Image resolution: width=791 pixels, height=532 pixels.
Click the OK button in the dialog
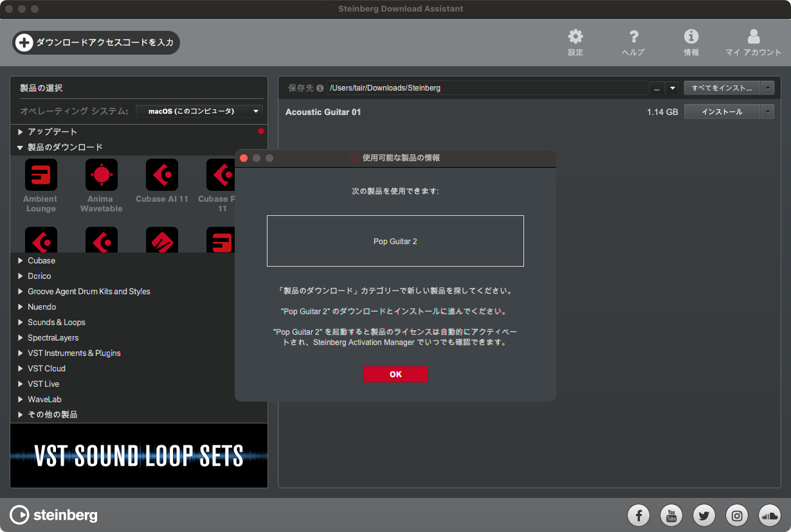click(395, 375)
